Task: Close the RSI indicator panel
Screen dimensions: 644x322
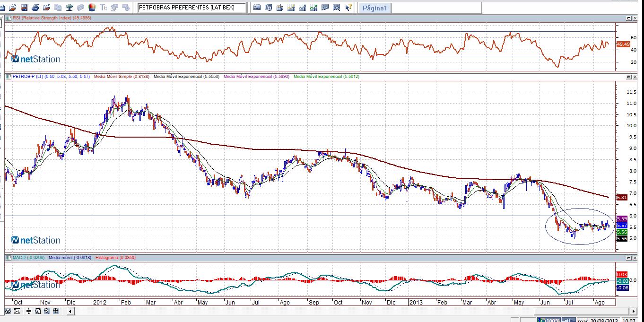Action: [x=635, y=18]
